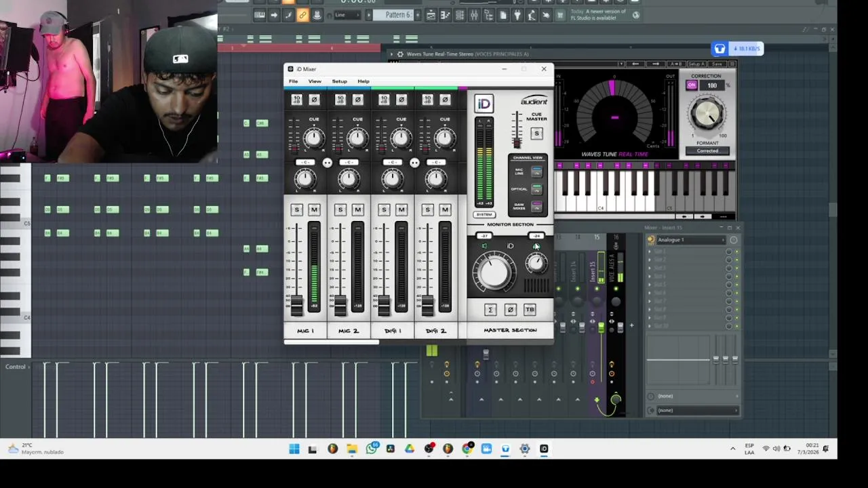Image resolution: width=868 pixels, height=488 pixels.
Task: Click master polarity invert button
Action: tap(510, 310)
